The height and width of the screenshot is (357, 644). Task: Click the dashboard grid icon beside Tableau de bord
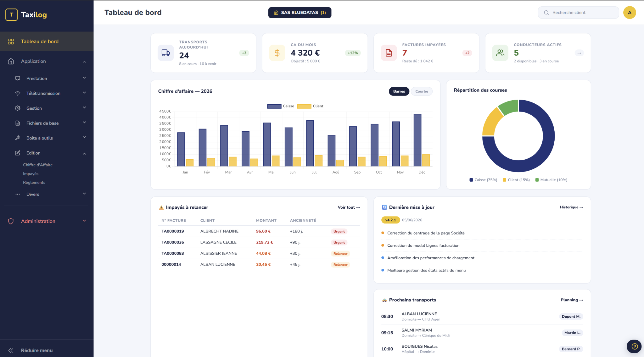click(11, 41)
